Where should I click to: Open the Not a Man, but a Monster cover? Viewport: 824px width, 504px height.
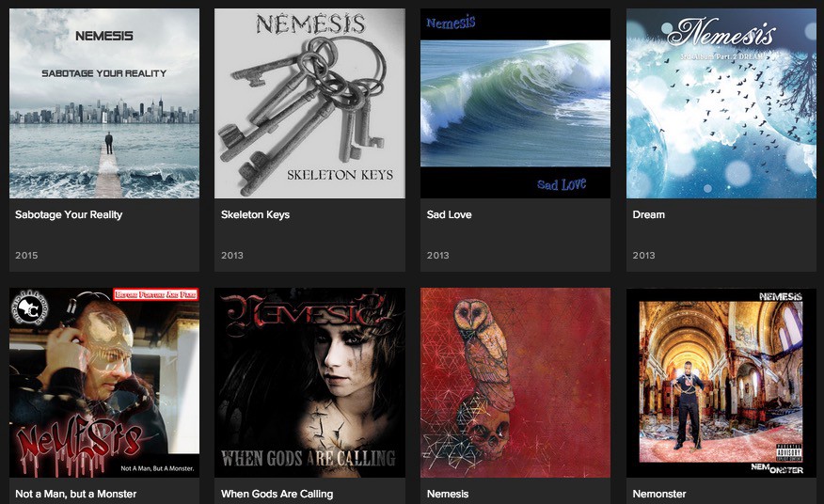click(x=104, y=383)
